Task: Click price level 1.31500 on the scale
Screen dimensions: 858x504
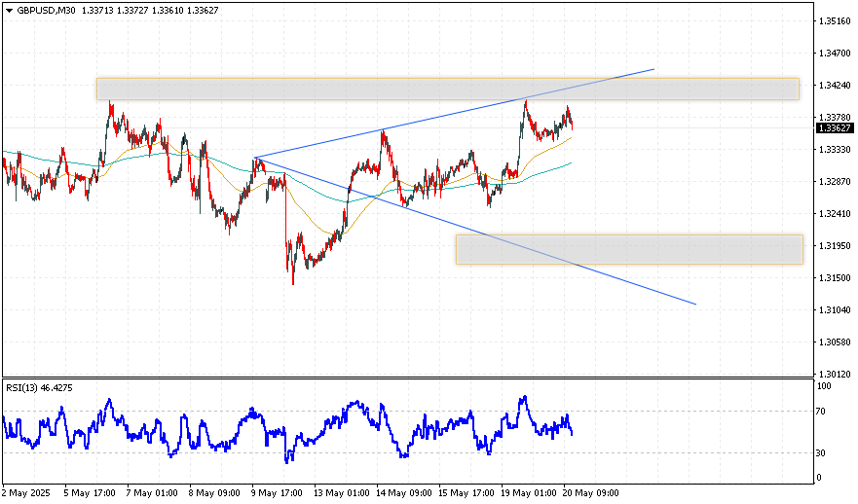Action: click(835, 277)
